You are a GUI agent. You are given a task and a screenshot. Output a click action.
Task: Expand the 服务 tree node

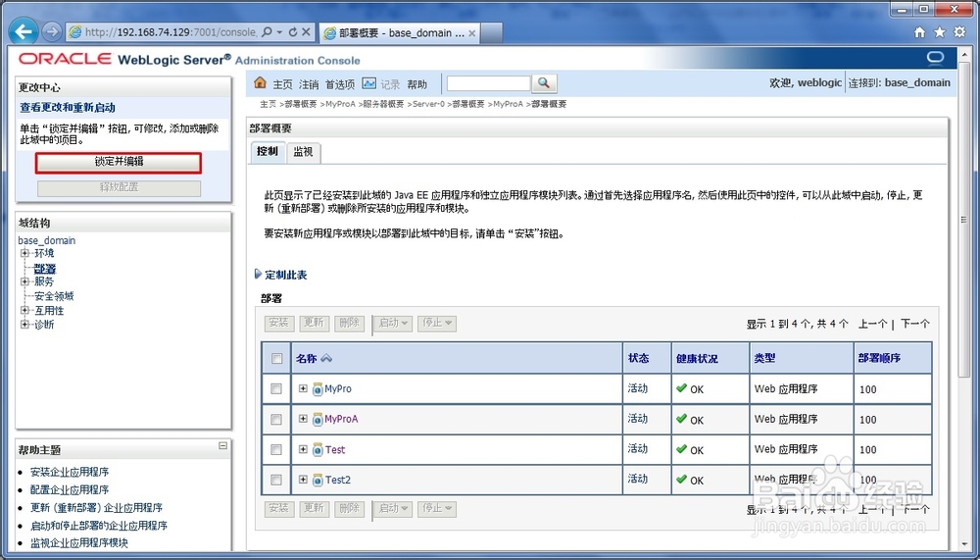(x=25, y=281)
